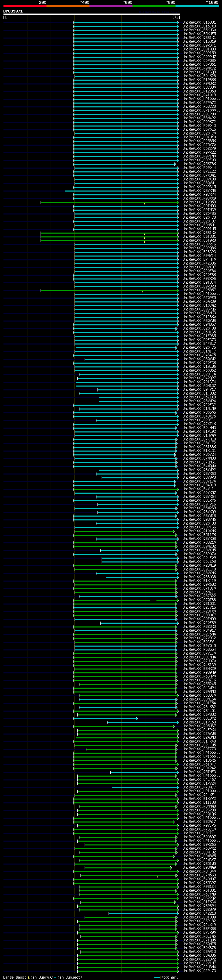Select hit label UniRef100_Q05US7

point(199,726)
